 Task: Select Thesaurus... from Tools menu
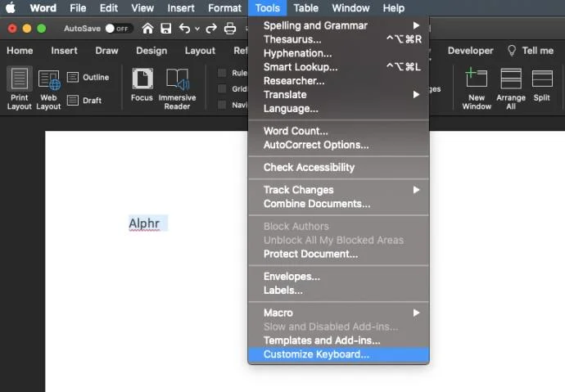pos(339,39)
